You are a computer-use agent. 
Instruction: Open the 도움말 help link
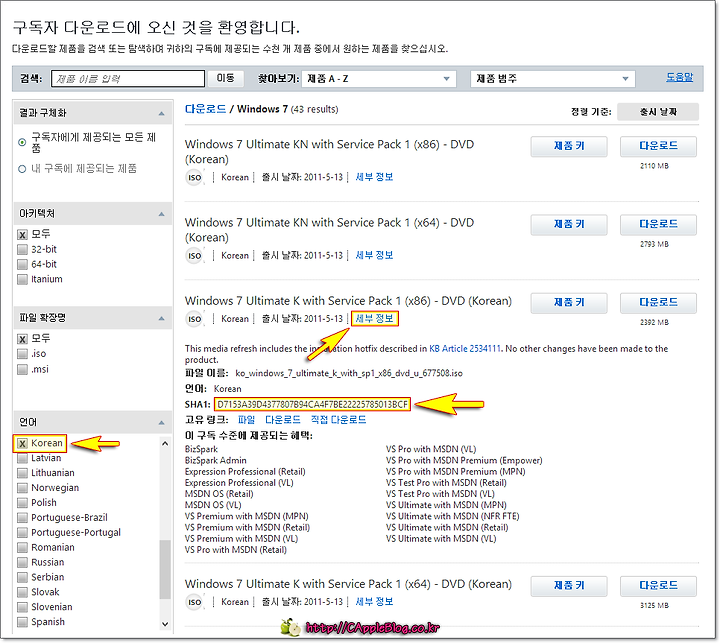click(x=679, y=77)
